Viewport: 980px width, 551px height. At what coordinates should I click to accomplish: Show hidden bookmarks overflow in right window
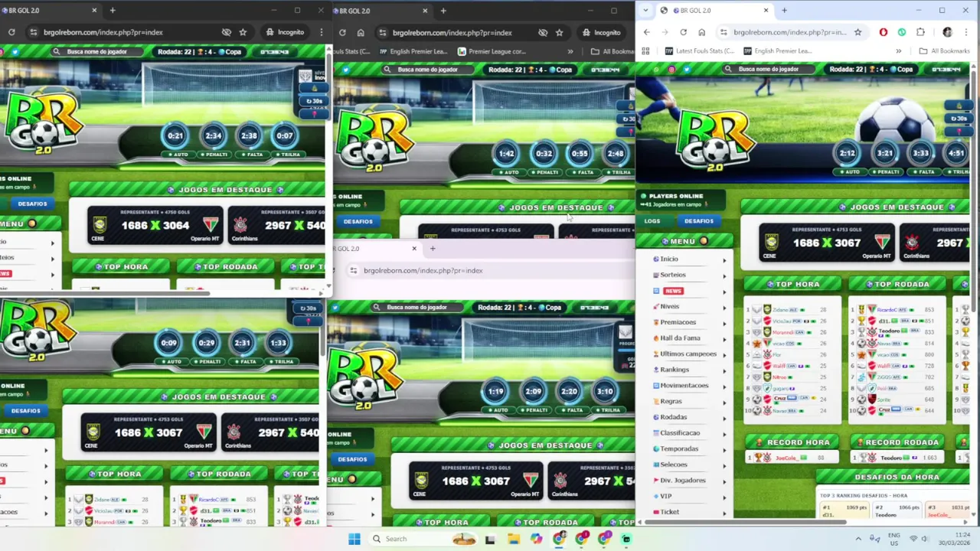pyautogui.click(x=898, y=51)
